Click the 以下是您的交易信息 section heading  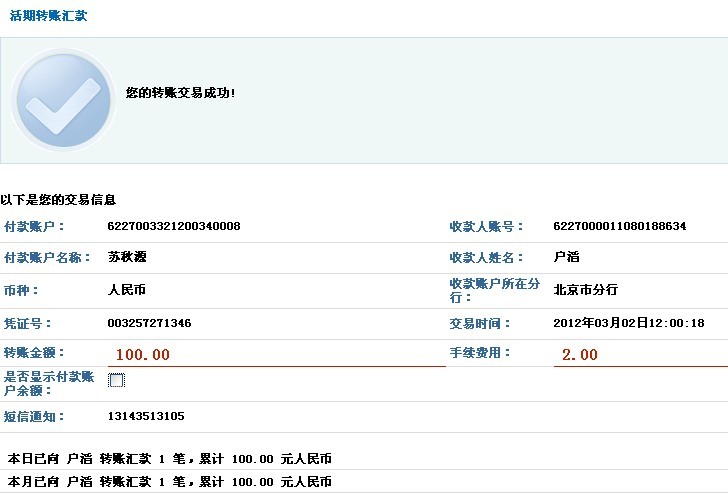click(58, 200)
